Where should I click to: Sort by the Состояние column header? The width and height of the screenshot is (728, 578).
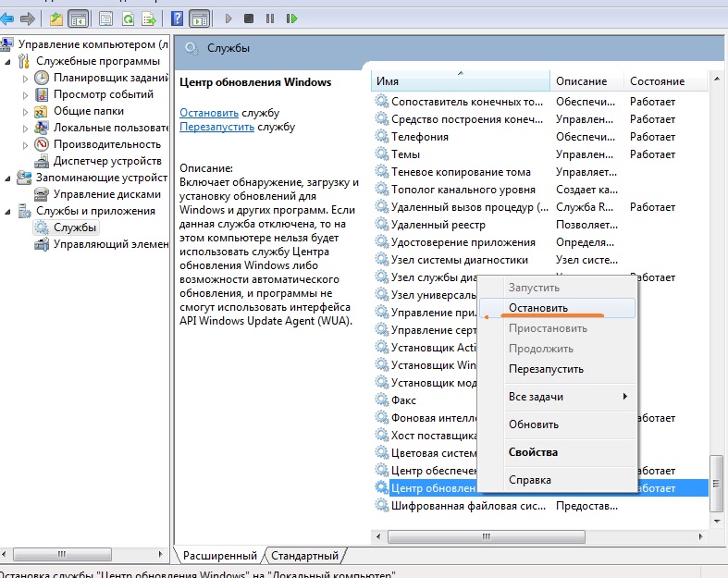[665, 80]
